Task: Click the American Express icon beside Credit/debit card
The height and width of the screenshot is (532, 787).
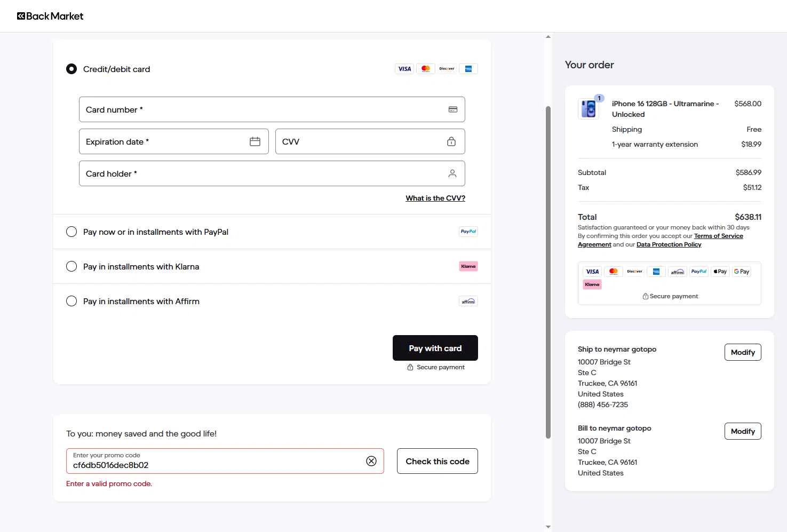Action: click(x=468, y=69)
